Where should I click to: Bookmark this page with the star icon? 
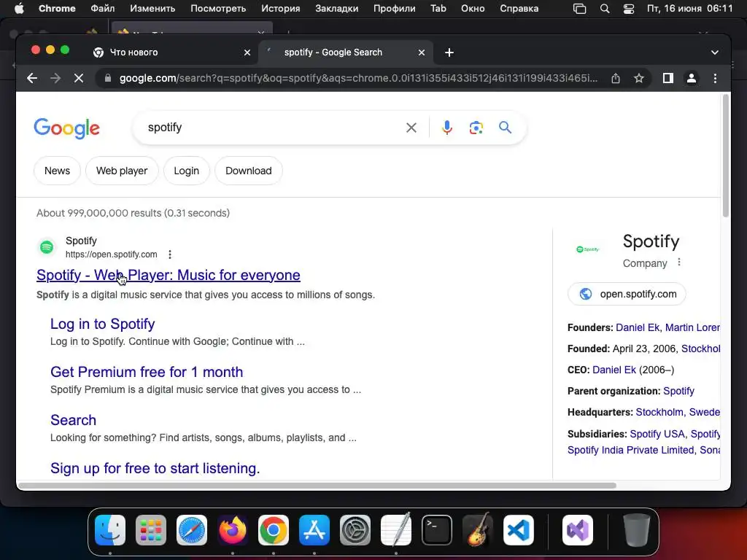point(639,78)
